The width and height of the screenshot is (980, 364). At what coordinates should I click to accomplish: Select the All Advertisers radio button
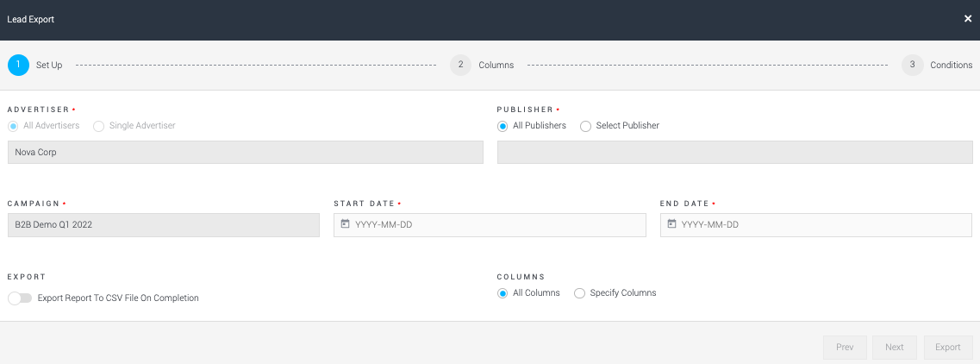pos(13,126)
